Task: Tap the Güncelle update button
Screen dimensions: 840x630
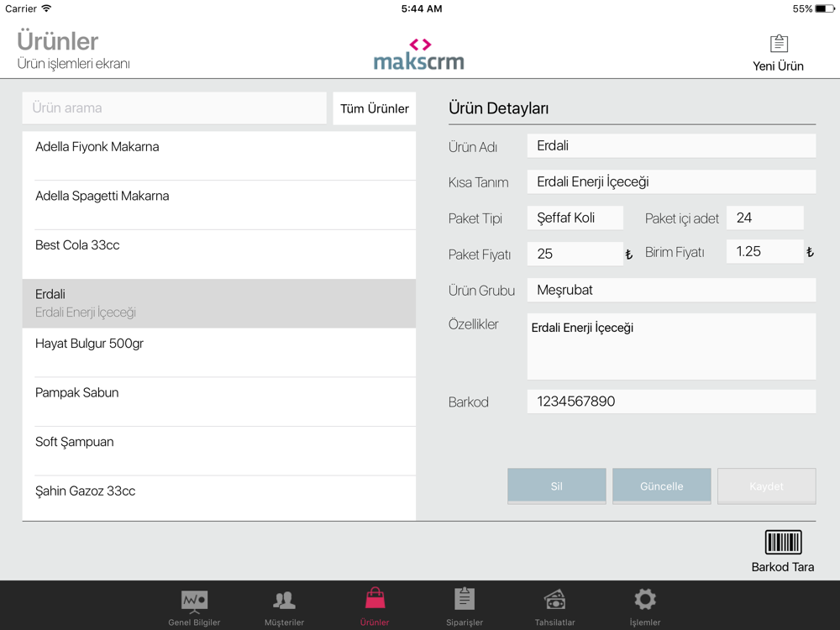Action: click(662, 486)
